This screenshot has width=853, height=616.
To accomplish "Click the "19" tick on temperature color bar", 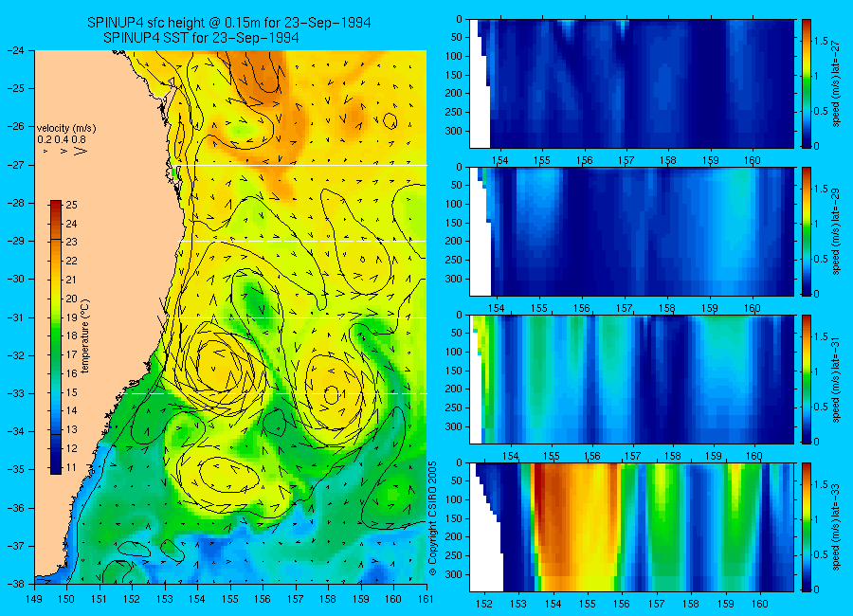I will [x=71, y=317].
